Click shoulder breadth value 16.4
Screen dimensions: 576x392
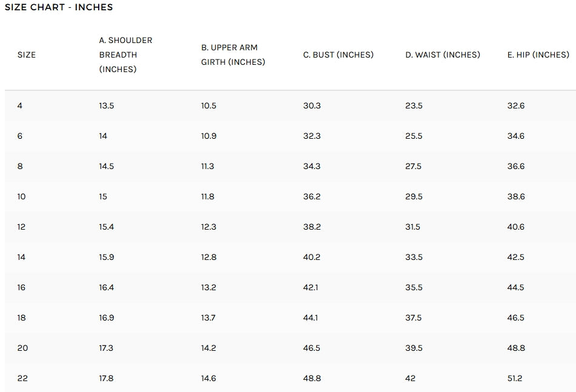click(x=107, y=287)
